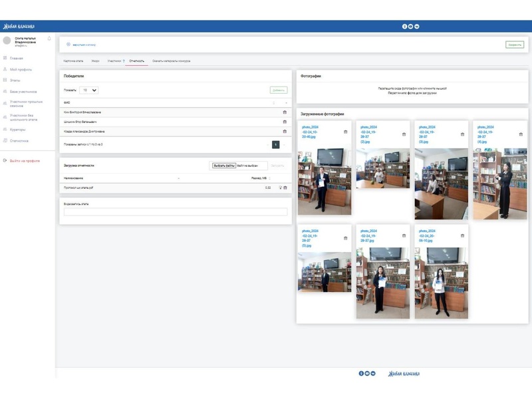Click Выйти из профиля logout link
This screenshot has height=399, width=532.
[x=25, y=161]
